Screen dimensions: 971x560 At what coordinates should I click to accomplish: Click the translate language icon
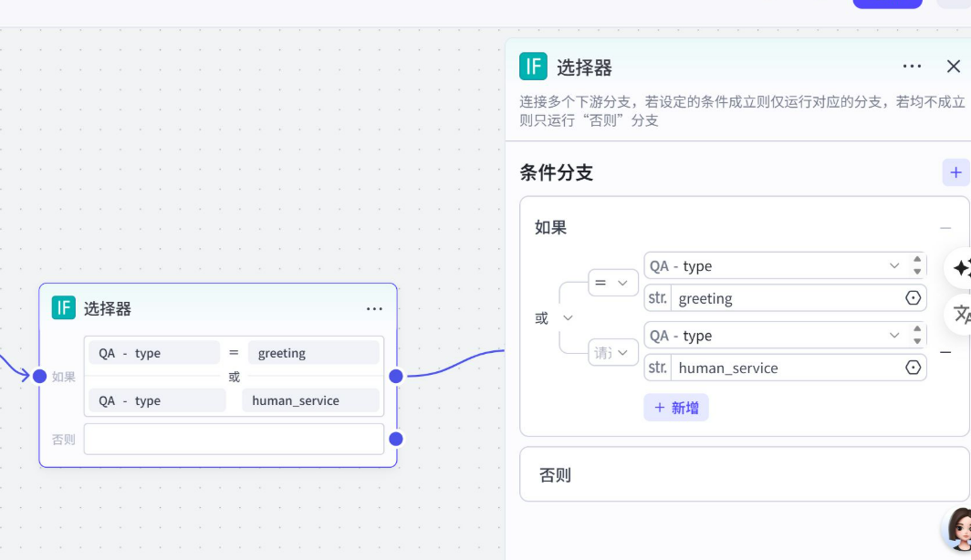click(960, 315)
